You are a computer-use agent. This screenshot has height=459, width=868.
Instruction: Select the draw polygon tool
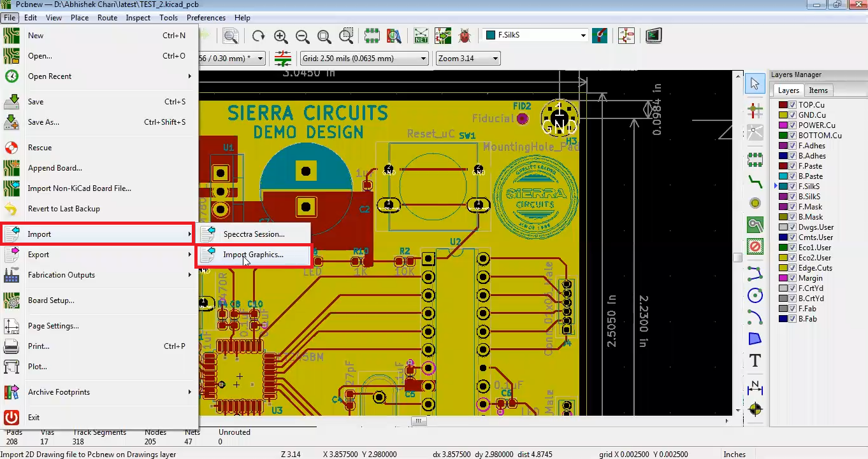tap(755, 339)
